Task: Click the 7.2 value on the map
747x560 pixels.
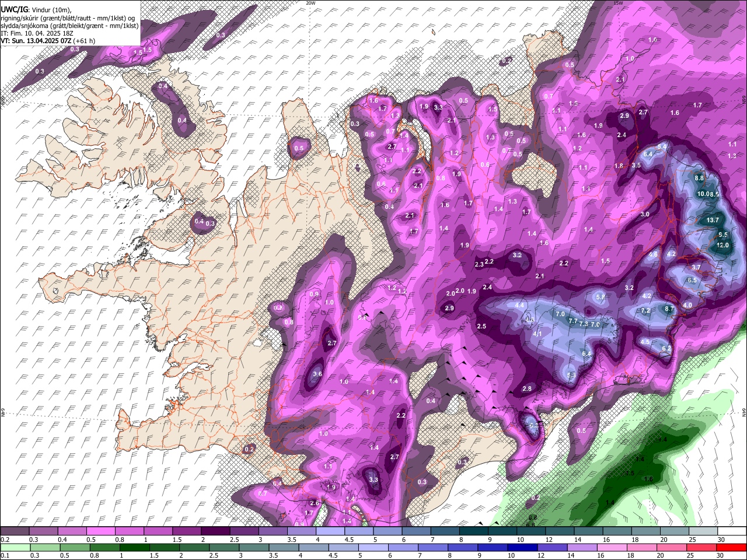Action: pos(645,311)
